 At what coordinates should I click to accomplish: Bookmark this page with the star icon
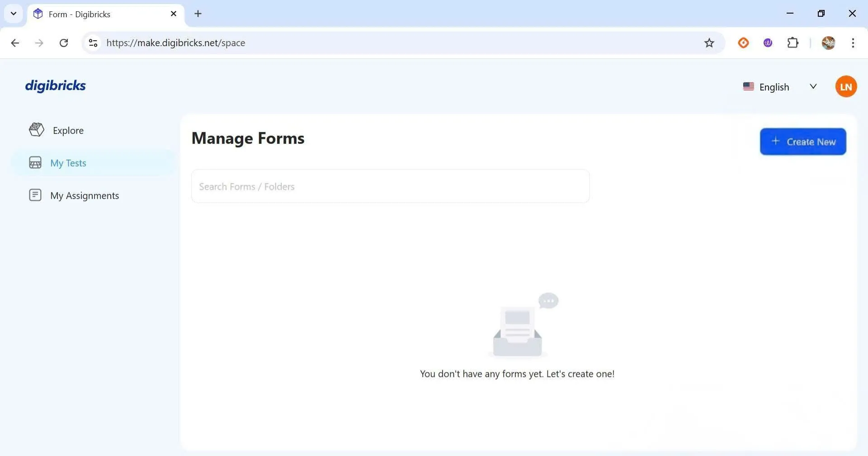click(x=709, y=43)
